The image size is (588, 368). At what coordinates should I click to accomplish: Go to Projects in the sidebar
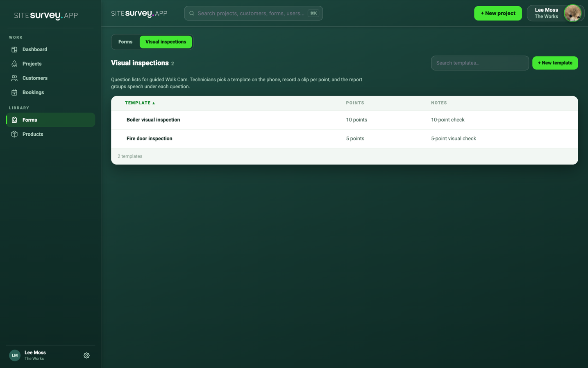[x=50, y=64]
